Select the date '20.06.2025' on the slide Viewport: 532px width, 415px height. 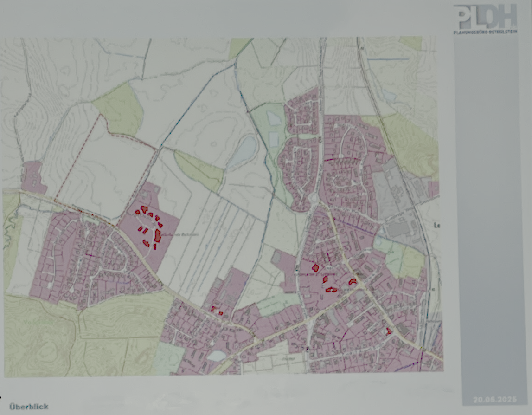click(495, 399)
